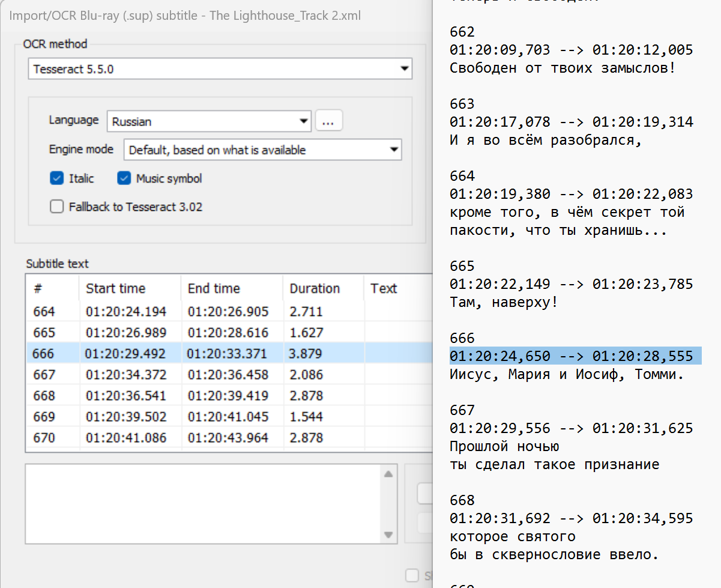721x588 pixels.
Task: Disable the Italic checkbox
Action: pyautogui.click(x=57, y=178)
